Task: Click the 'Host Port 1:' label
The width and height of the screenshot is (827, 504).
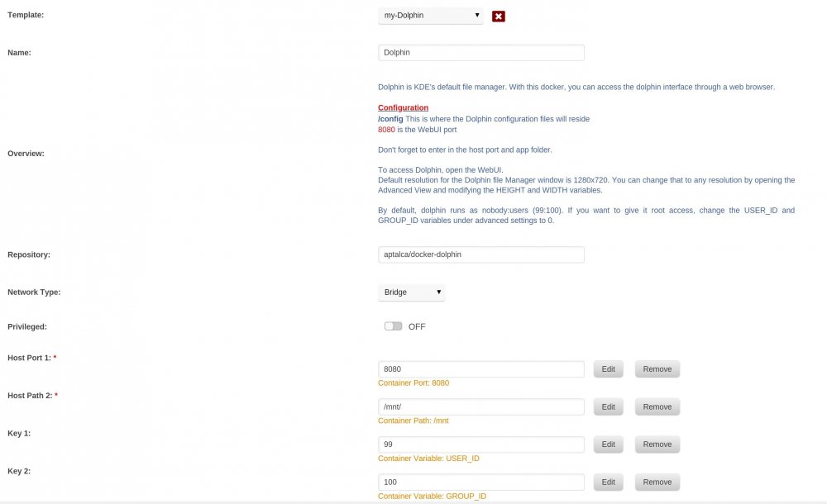Action: (x=29, y=358)
